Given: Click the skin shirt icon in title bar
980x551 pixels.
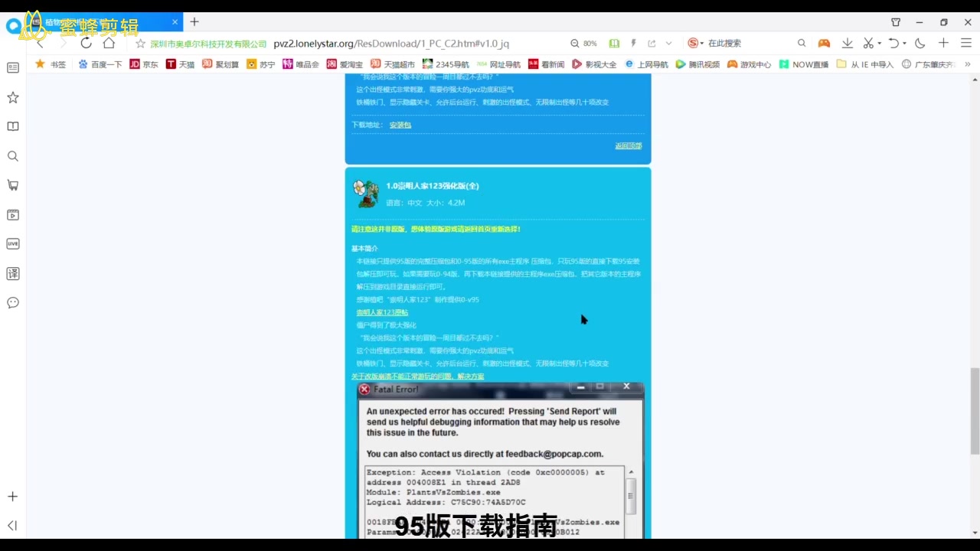Looking at the screenshot, I should (896, 22).
